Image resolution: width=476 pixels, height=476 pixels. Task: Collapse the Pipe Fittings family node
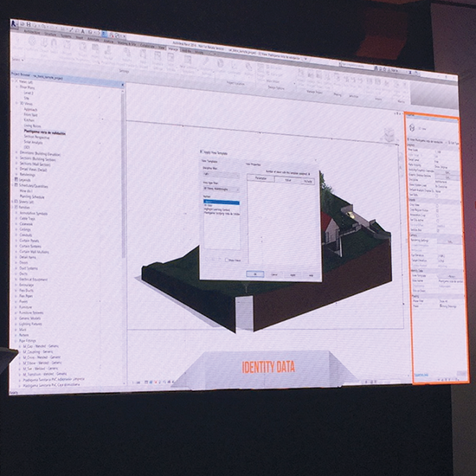tap(16, 341)
